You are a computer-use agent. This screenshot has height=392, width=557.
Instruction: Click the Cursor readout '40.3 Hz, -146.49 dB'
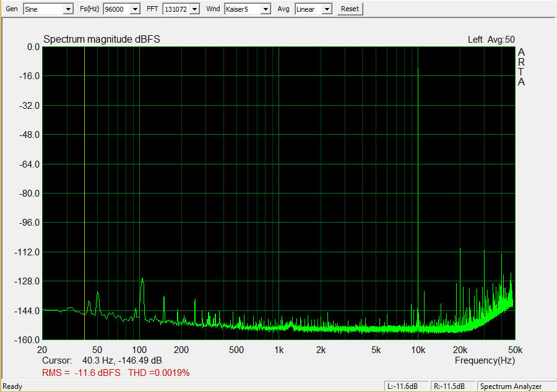coord(122,360)
